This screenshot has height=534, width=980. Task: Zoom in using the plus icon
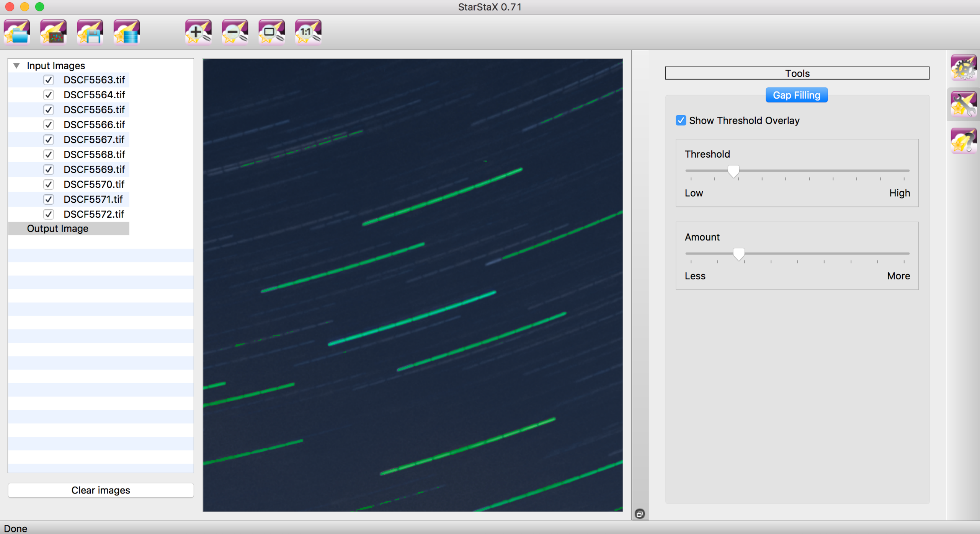point(198,32)
